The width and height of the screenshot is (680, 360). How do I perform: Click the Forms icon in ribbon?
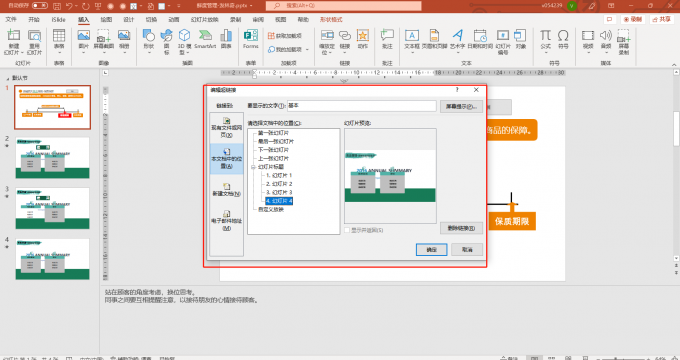(251, 39)
